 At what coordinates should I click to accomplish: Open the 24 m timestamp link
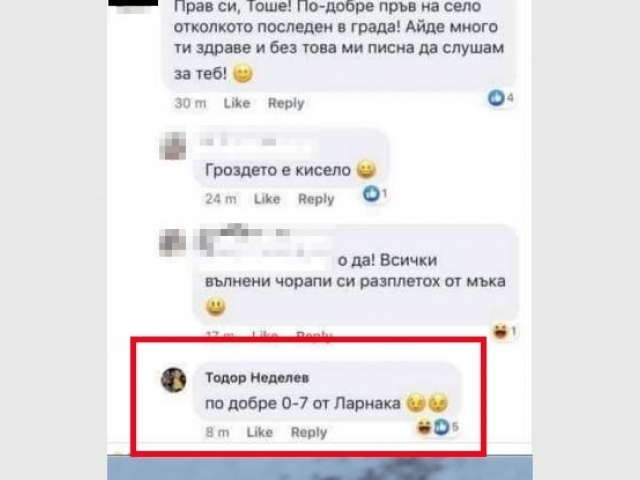click(221, 199)
